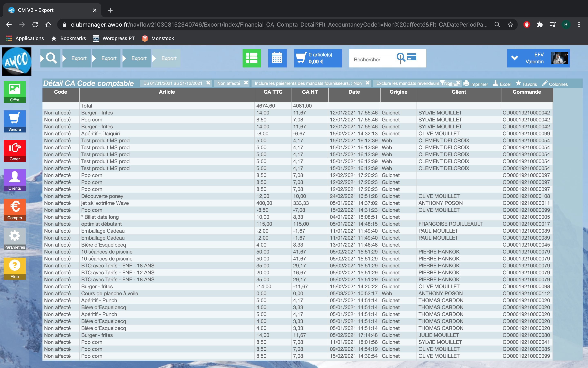Remove the Exclure mandats revendeurs filter
This screenshot has width=588, height=368.
click(x=458, y=83)
